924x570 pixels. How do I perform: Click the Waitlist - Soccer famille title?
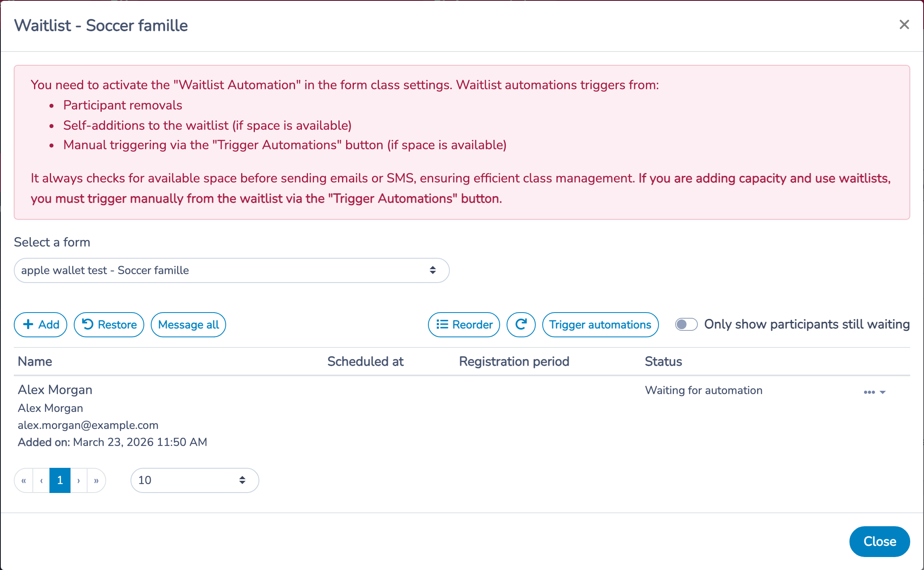click(101, 26)
